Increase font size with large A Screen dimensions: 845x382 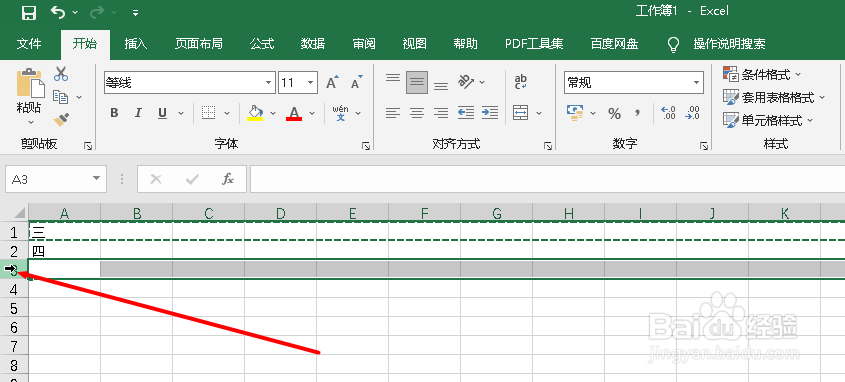click(x=332, y=82)
